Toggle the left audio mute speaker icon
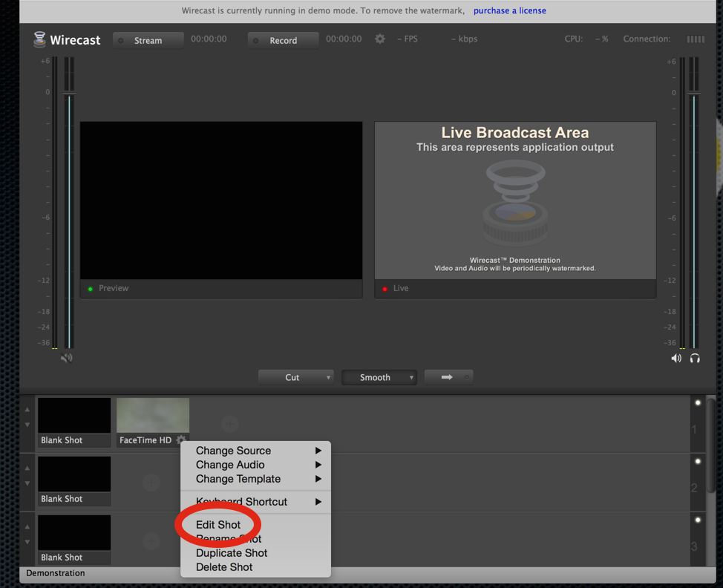Viewport: 723px width, 588px height. (66, 358)
